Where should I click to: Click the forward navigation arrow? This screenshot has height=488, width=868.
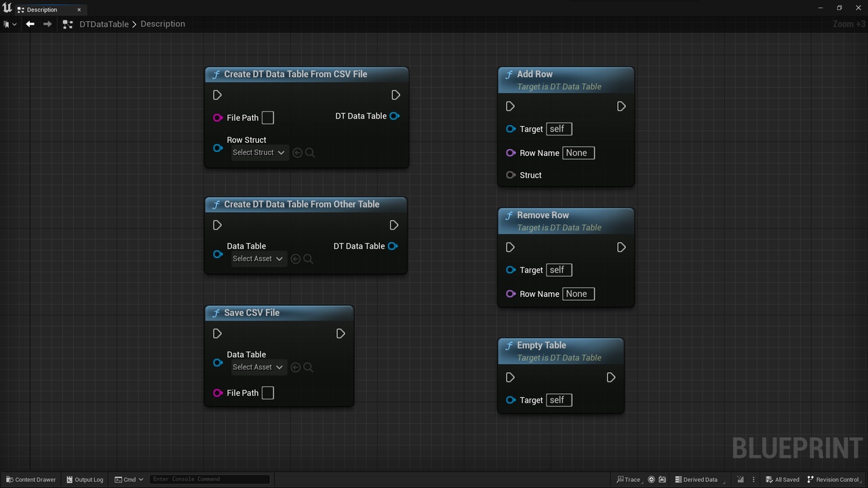47,24
